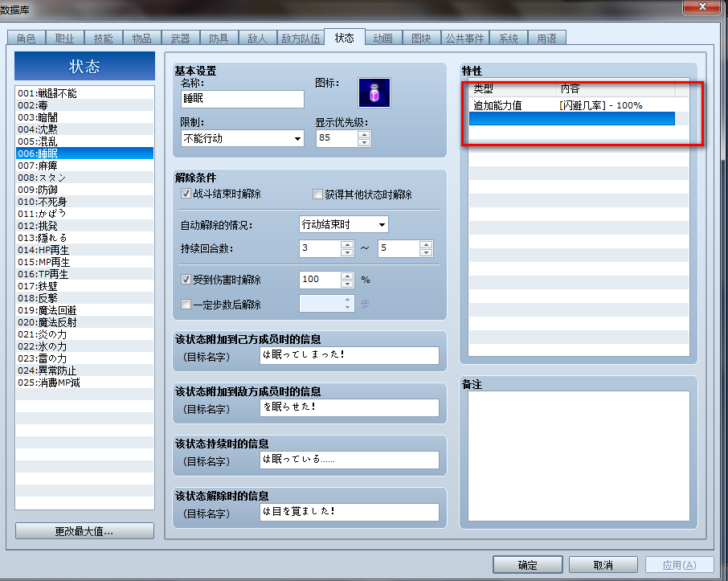Switch to the 敌人 tab
The width and height of the screenshot is (728, 581).
pyautogui.click(x=257, y=38)
